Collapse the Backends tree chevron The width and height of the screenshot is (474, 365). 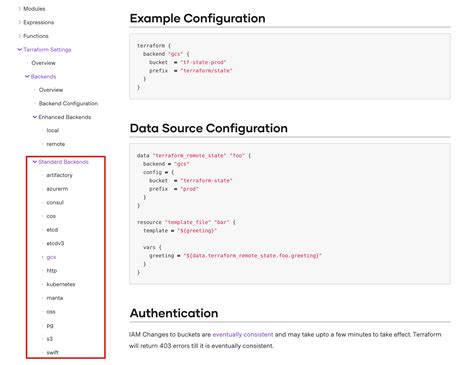point(27,77)
